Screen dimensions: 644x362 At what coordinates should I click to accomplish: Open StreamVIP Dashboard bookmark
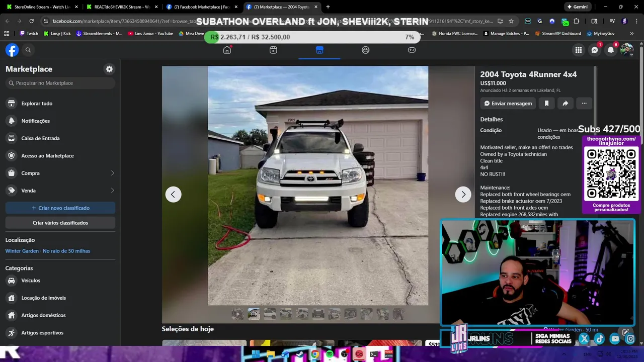pos(558,33)
